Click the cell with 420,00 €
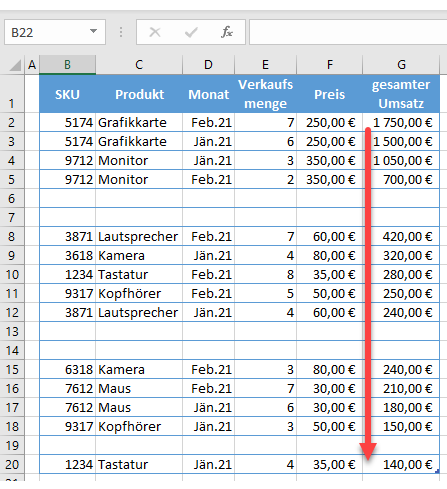The width and height of the screenshot is (447, 489). tap(401, 236)
